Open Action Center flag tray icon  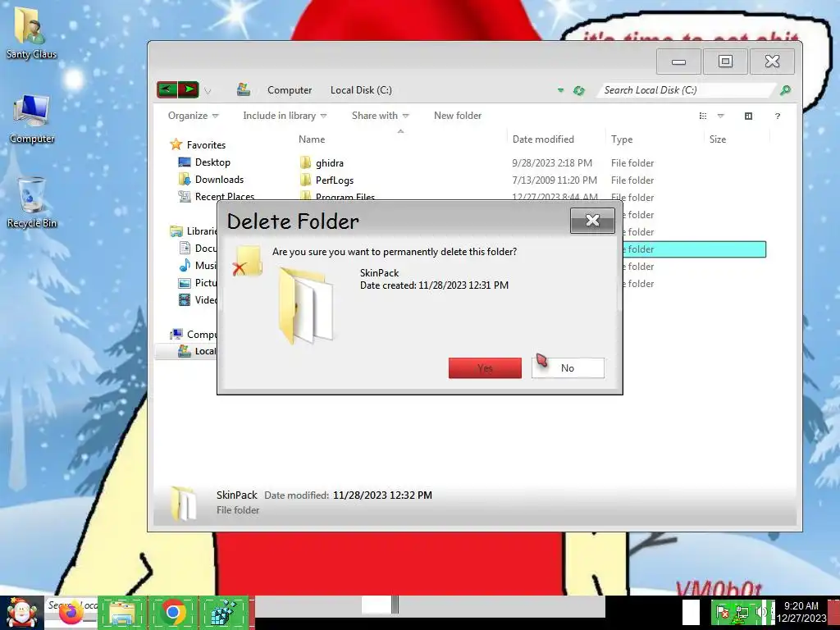click(x=722, y=612)
